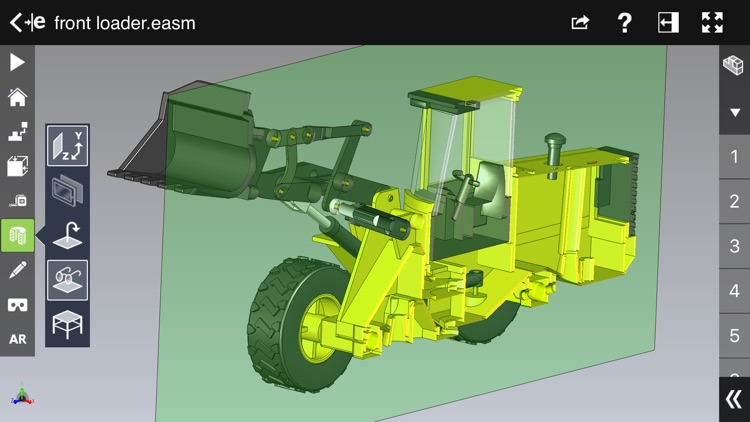This screenshot has width=750, height=422.
Task: Click the table-shaped section option icon
Action: (67, 324)
